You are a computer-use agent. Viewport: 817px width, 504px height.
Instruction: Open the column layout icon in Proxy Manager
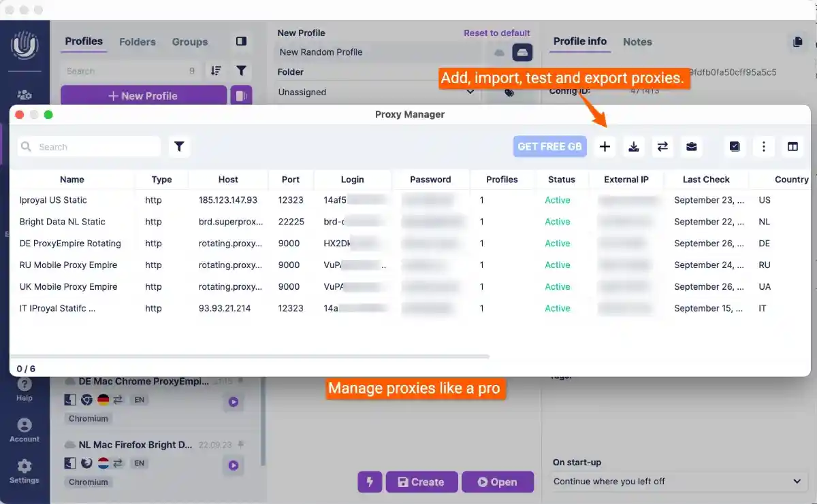(793, 146)
